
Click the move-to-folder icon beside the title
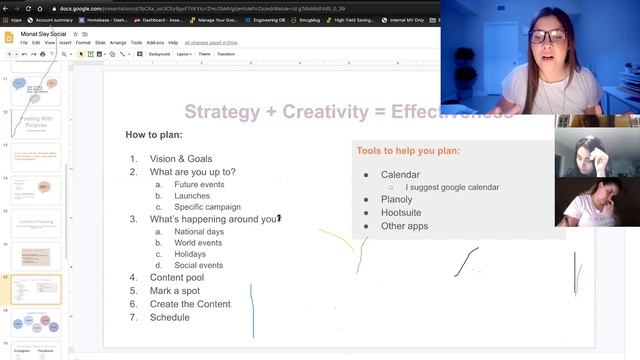tap(85, 34)
